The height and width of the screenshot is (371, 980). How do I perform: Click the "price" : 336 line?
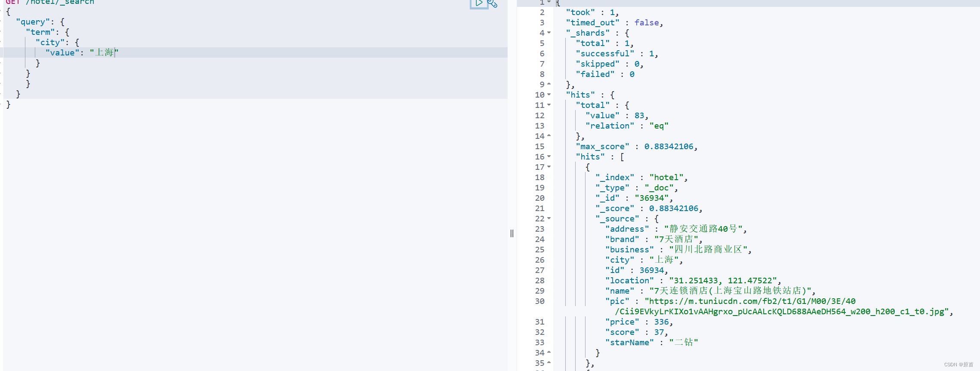tap(639, 322)
